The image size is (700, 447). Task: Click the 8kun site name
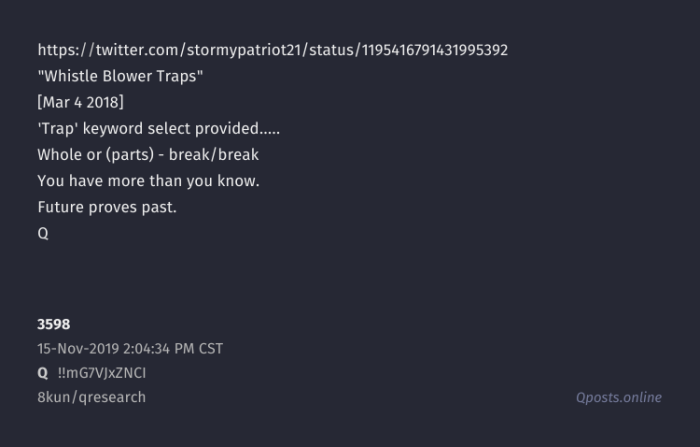(54, 397)
